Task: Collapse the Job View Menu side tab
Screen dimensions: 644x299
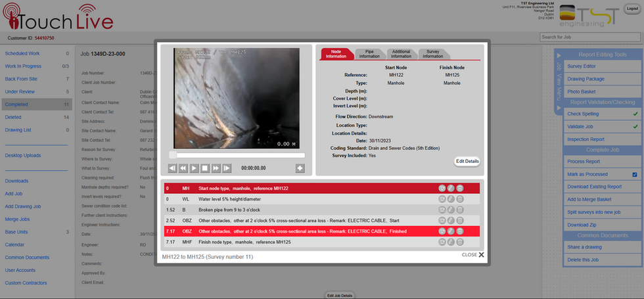Action: tap(558, 81)
